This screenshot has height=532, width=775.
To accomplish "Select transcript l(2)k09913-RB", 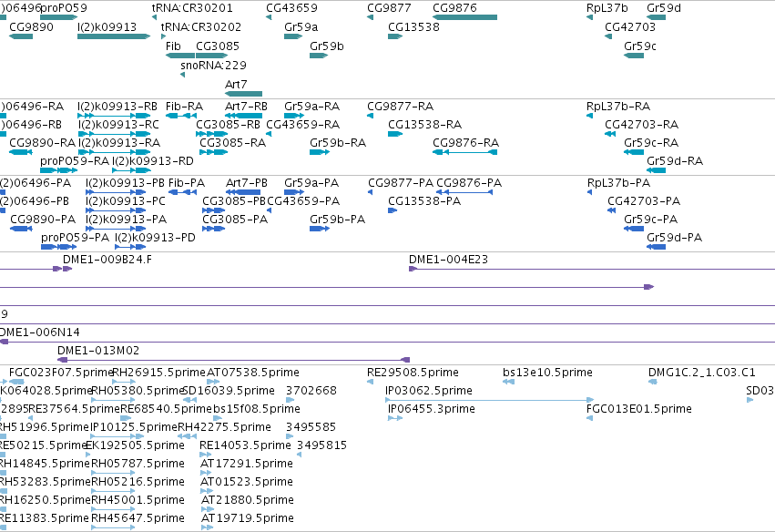I will pyautogui.click(x=114, y=116).
